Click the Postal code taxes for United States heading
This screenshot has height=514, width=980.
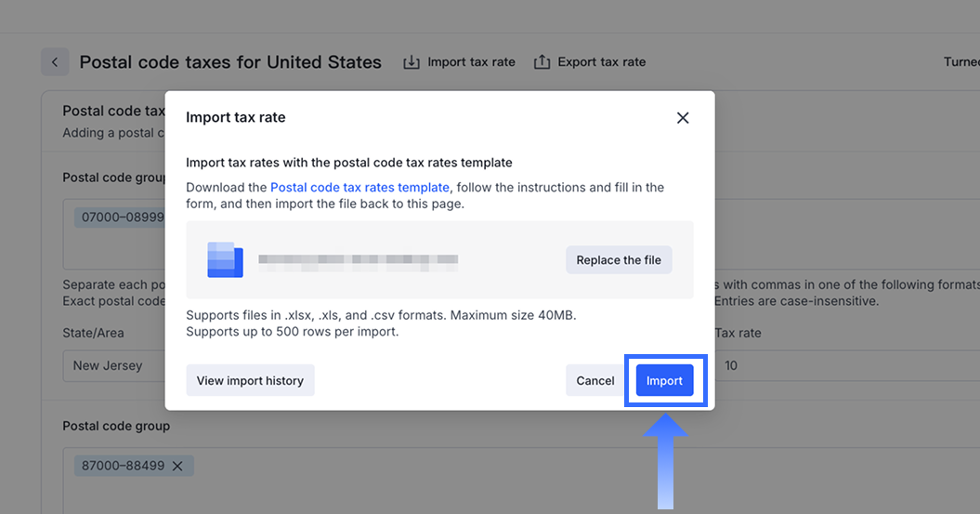point(230,62)
